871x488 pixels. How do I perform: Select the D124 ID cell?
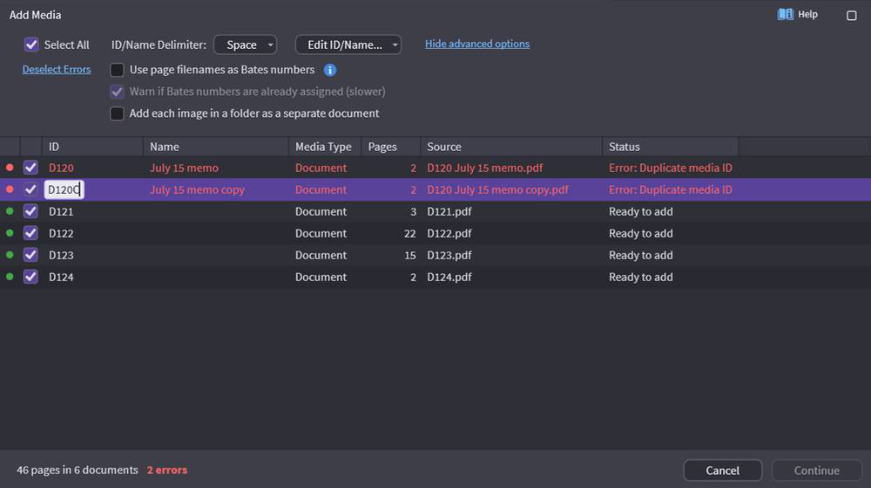(61, 276)
